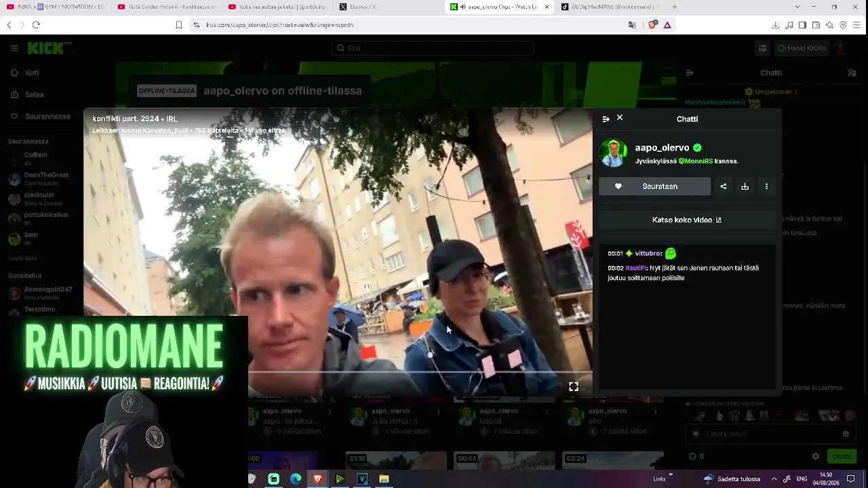Toggle fullscreen on the clip player
Viewport: 868px width, 488px height.
point(573,386)
